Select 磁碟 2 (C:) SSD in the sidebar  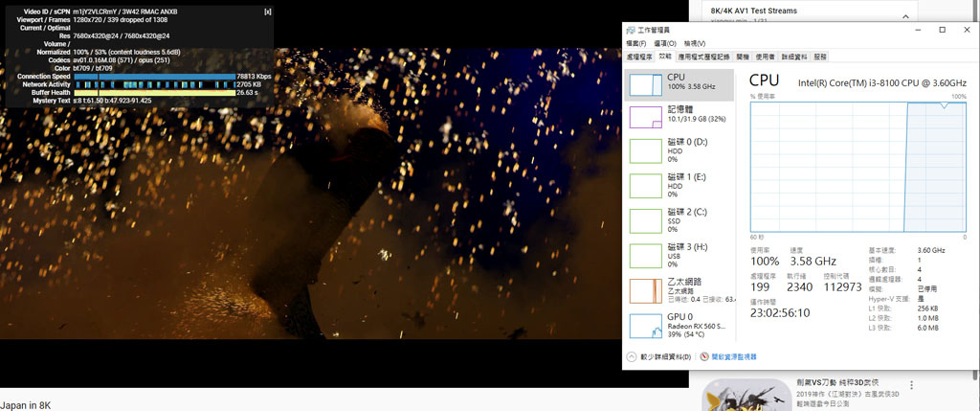click(679, 220)
